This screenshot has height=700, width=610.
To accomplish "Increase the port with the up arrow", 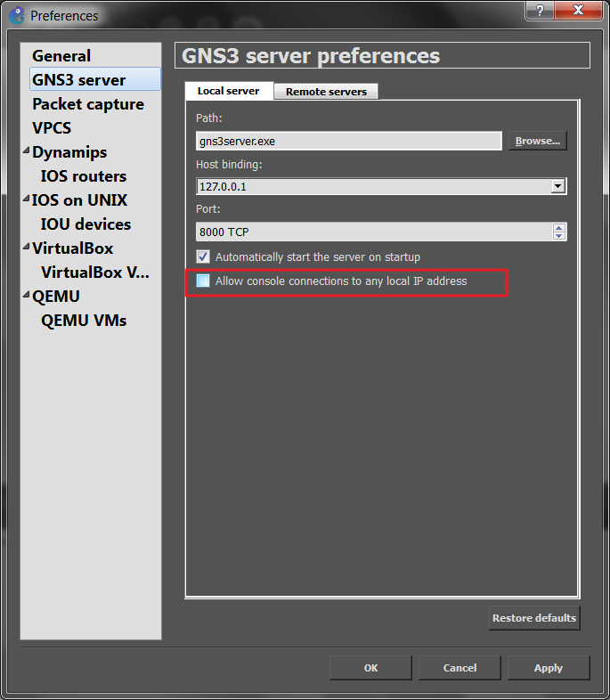I will tap(559, 228).
